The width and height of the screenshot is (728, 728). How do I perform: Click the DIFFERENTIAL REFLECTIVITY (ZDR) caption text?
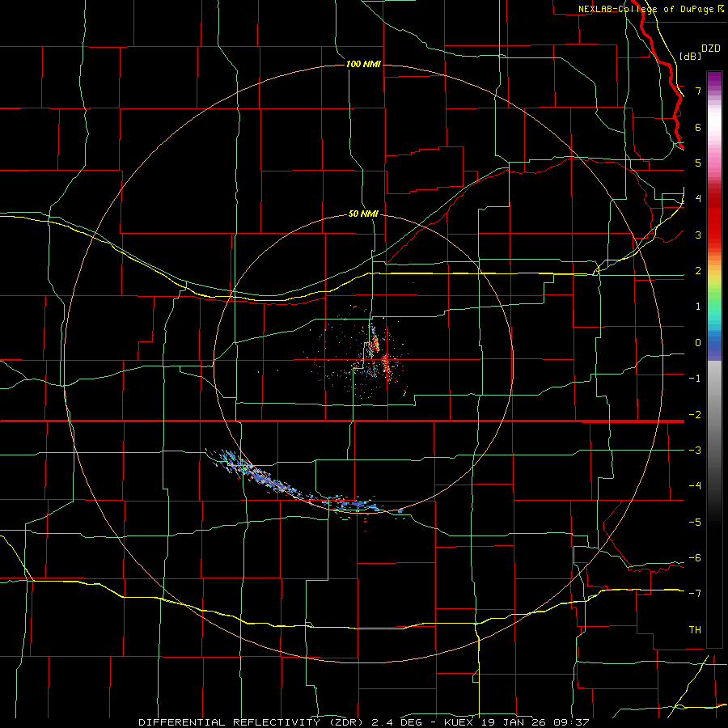point(252,722)
